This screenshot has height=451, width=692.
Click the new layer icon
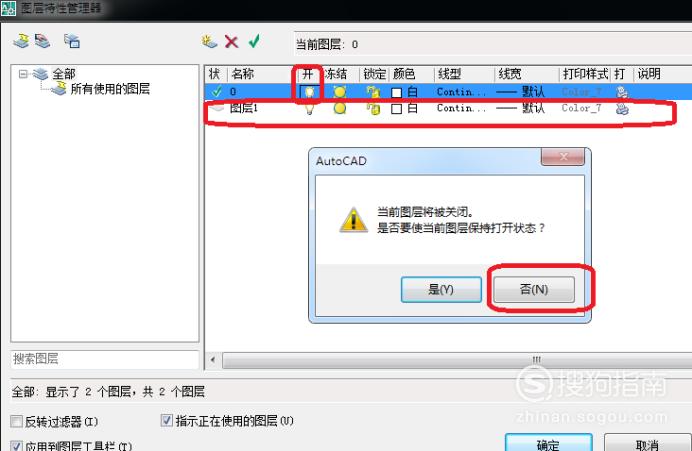pos(209,41)
